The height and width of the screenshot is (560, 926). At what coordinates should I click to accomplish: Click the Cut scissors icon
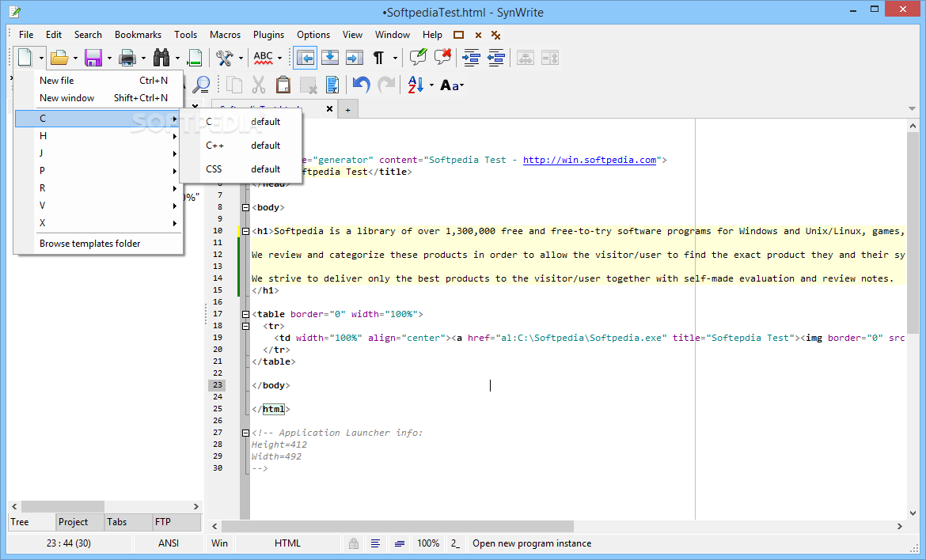(x=259, y=85)
